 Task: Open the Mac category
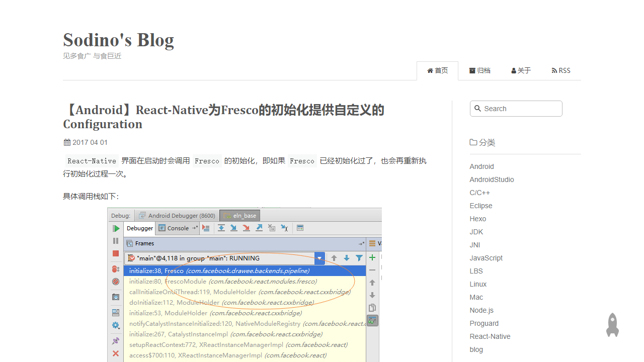coord(476,297)
